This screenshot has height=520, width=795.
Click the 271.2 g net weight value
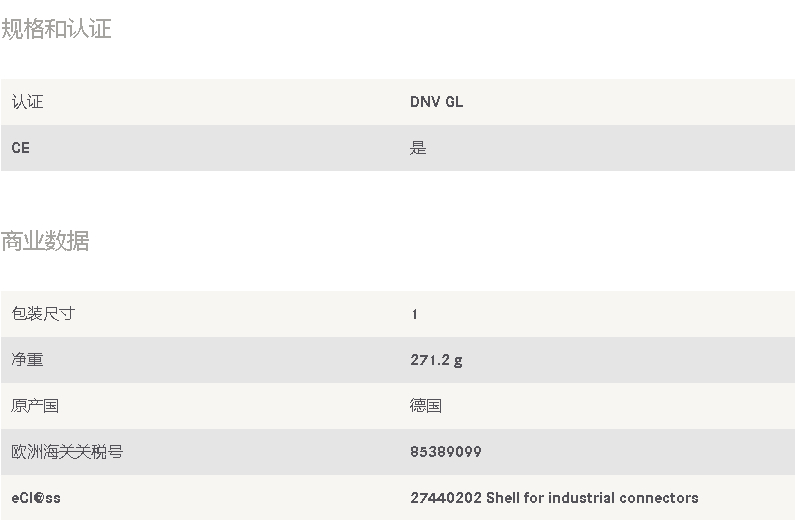pos(437,360)
